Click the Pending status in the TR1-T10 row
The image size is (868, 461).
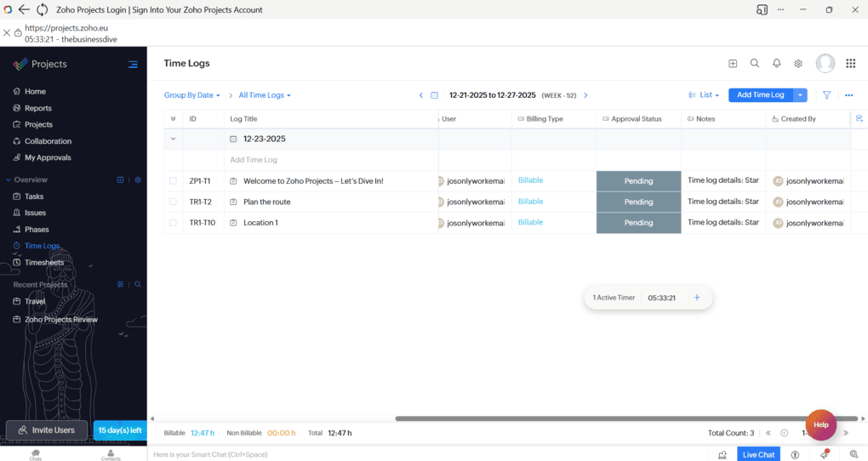coord(638,223)
